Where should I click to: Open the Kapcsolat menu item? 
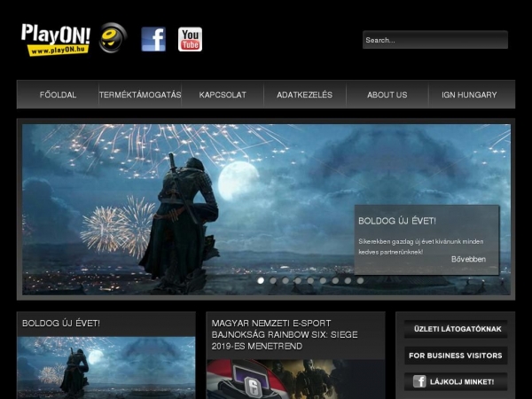pos(223,95)
